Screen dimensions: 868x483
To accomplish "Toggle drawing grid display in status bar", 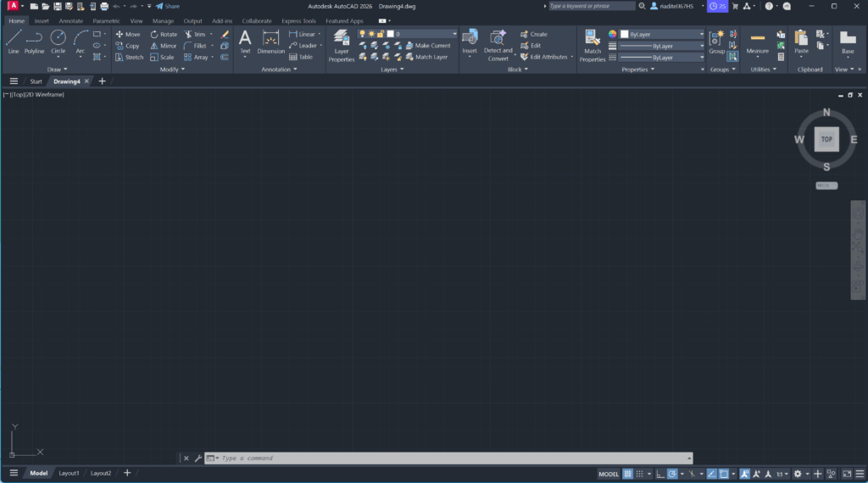I will pyautogui.click(x=627, y=474).
